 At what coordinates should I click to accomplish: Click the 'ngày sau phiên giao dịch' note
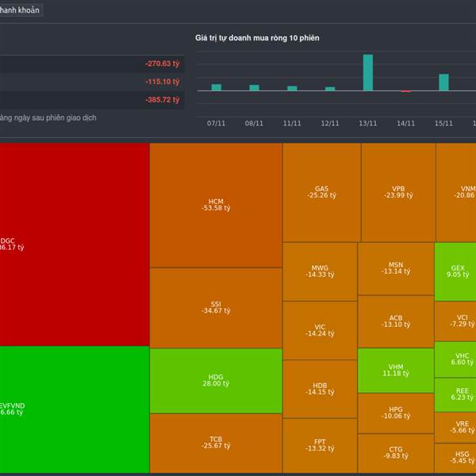55,117
